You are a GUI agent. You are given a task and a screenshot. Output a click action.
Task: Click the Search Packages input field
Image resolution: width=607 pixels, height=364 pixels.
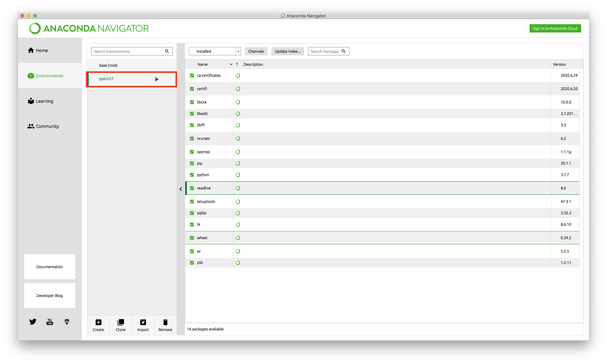[328, 51]
